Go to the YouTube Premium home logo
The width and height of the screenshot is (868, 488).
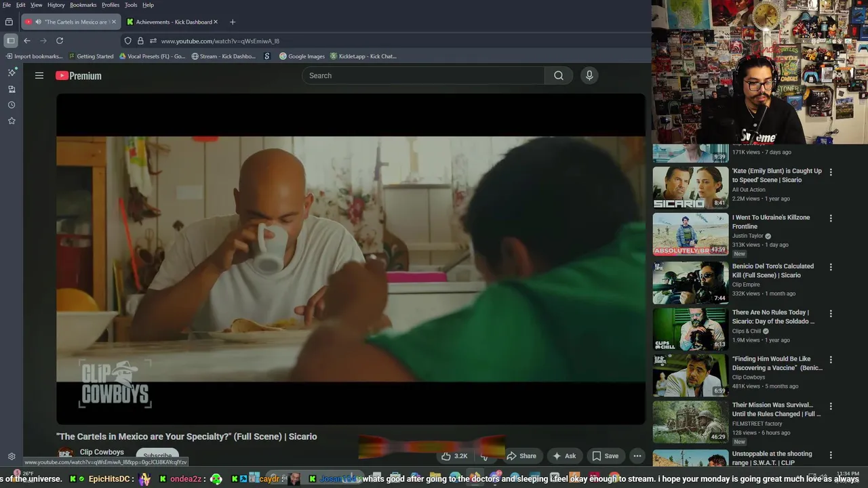(79, 76)
